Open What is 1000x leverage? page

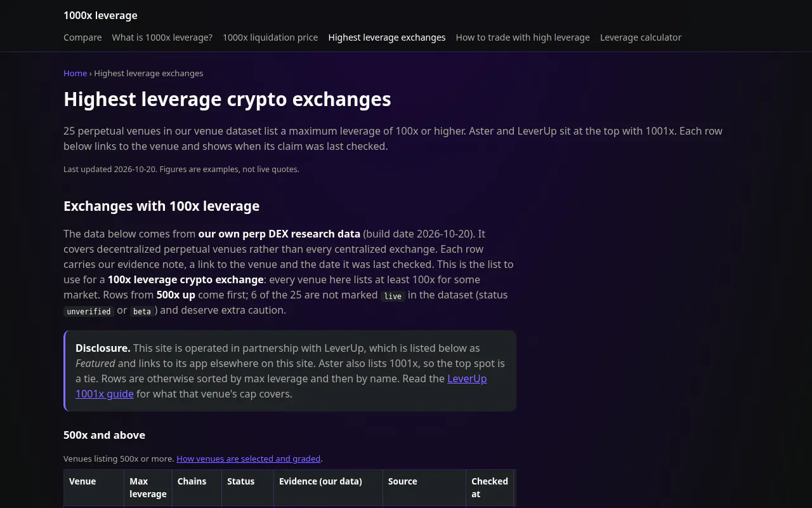click(x=162, y=37)
